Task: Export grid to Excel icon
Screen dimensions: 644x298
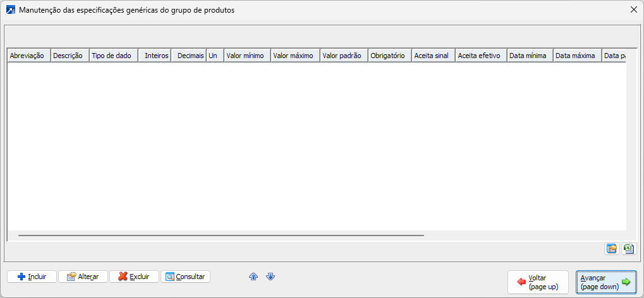Action: 628,249
